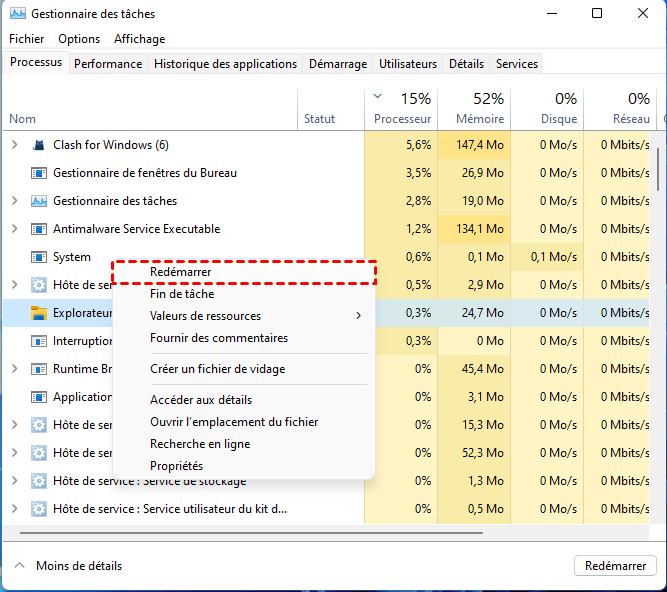Sort by the Disque column header

[x=547, y=110]
